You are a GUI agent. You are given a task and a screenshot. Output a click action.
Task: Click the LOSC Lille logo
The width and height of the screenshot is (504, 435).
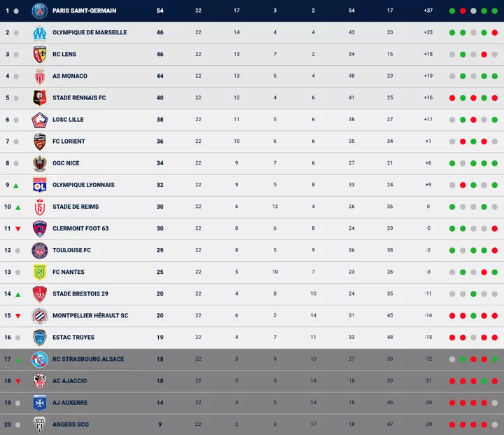tap(39, 120)
